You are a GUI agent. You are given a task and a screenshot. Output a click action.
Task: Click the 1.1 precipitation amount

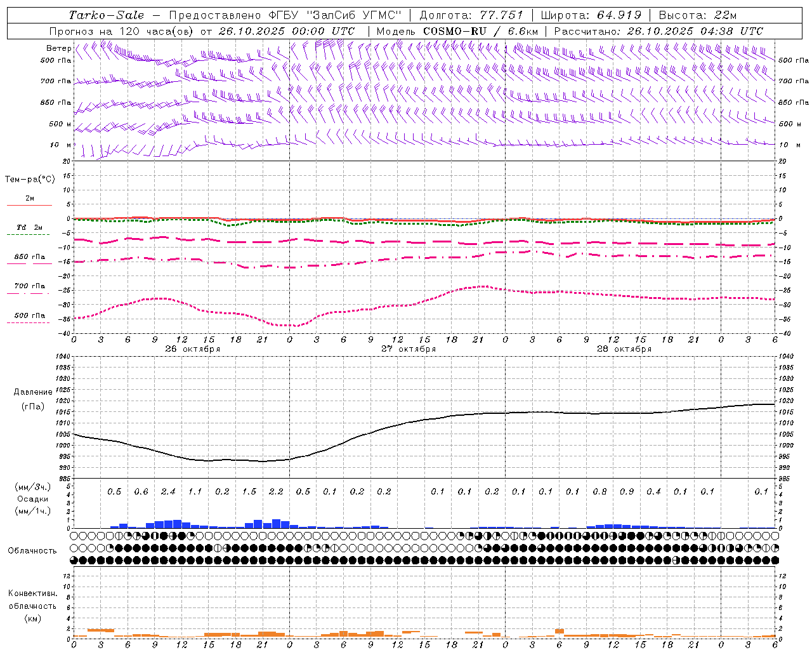[x=195, y=492]
